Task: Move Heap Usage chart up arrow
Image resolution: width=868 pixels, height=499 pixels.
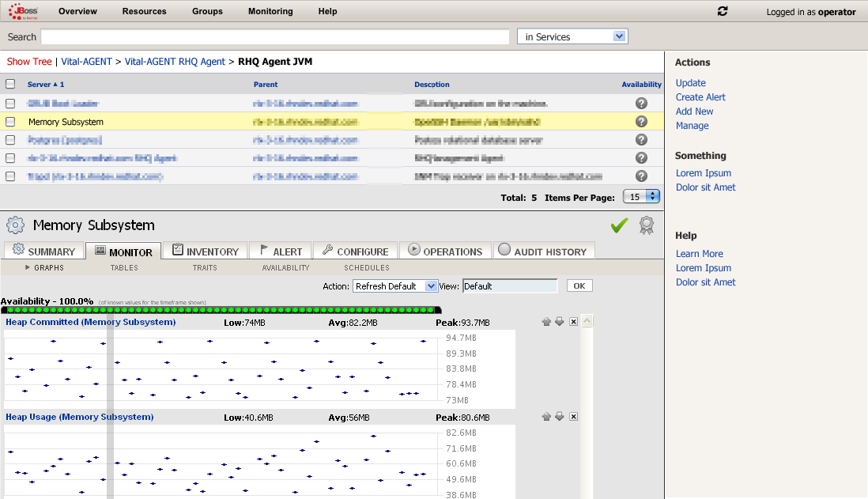Action: pos(546,417)
